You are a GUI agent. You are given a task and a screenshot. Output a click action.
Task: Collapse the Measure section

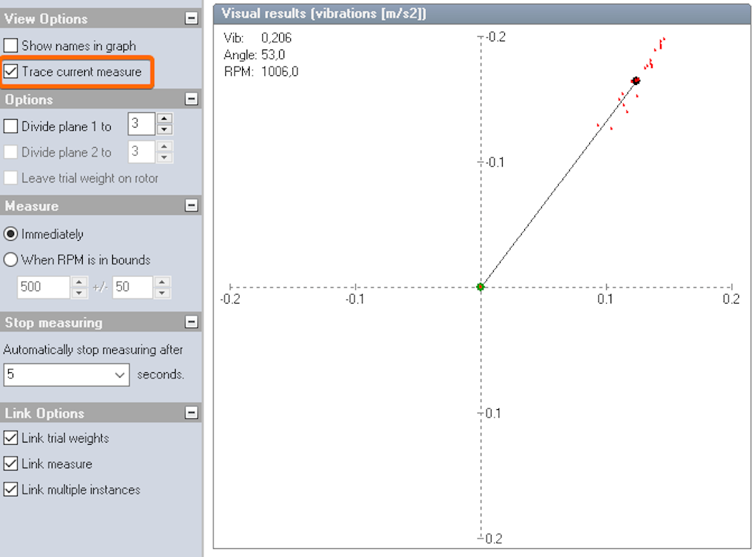click(191, 205)
